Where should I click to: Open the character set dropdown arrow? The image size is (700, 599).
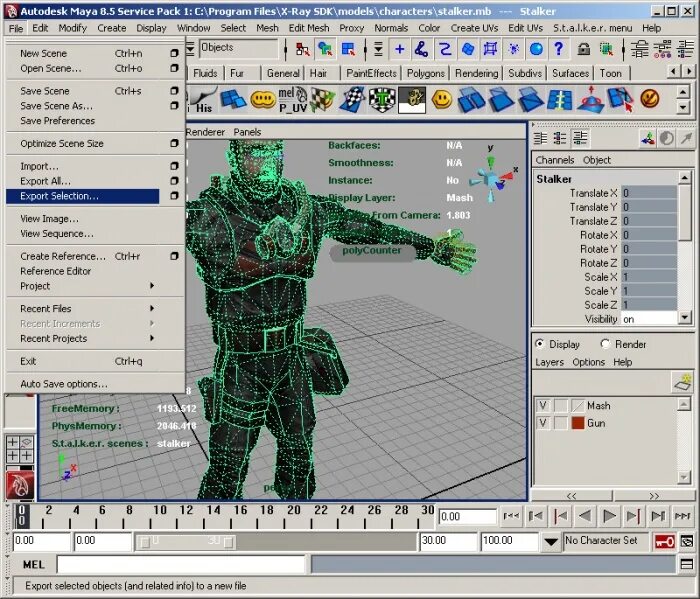[551, 541]
